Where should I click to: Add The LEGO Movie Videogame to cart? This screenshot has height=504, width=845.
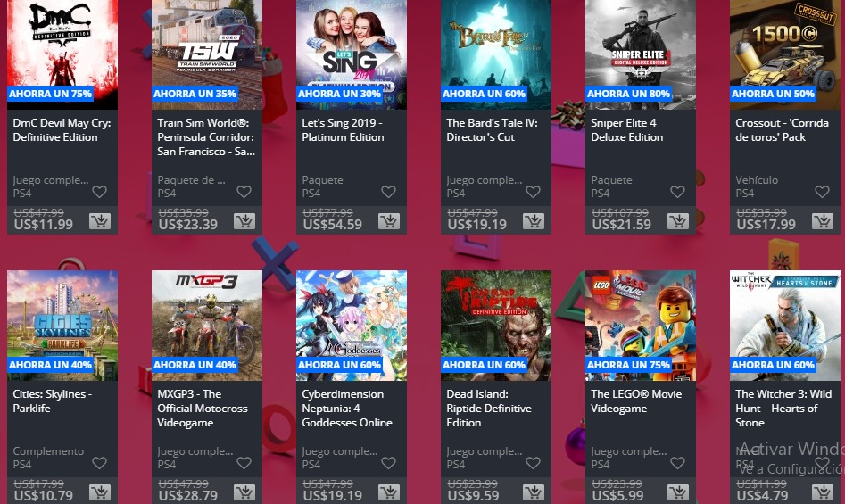[x=677, y=492]
